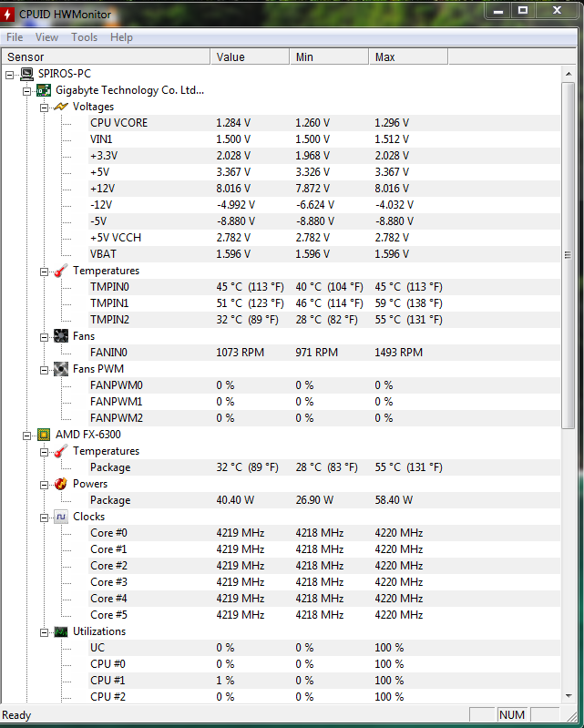Open the File menu
The image size is (584, 728).
pos(15,37)
